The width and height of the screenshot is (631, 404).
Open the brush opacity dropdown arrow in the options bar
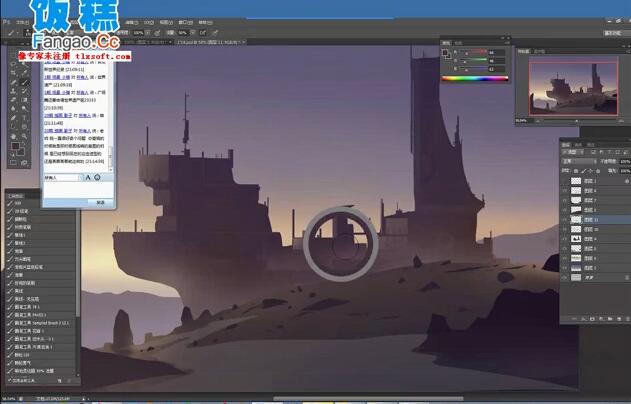point(148,33)
